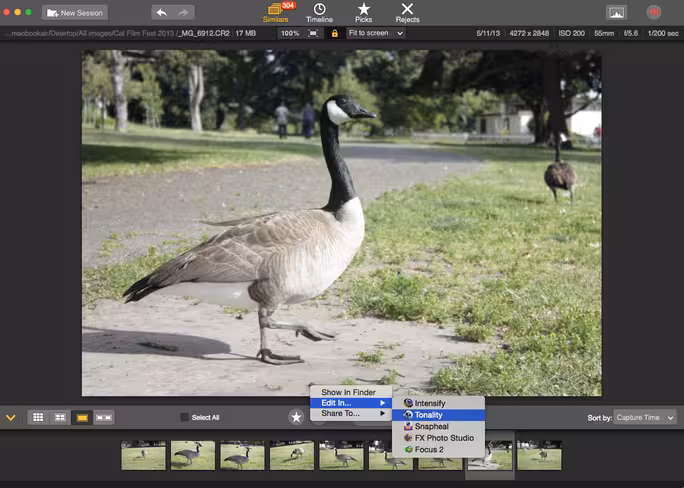
Task: Select the fourth filmstrip thumbnail
Action: point(292,455)
